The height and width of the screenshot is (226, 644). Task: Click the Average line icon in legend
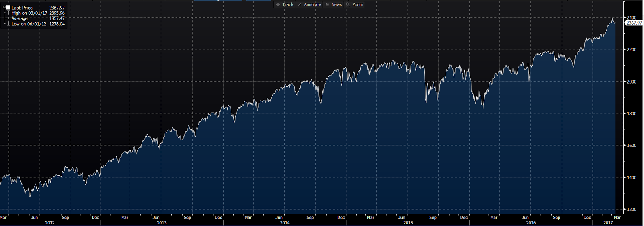(8, 18)
